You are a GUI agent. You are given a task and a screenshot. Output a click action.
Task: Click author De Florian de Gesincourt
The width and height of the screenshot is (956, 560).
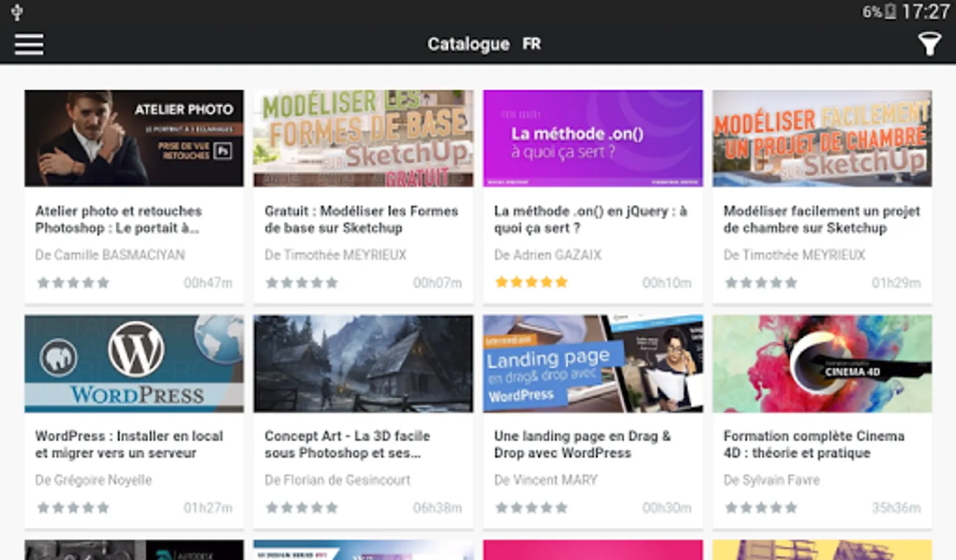[x=337, y=480]
